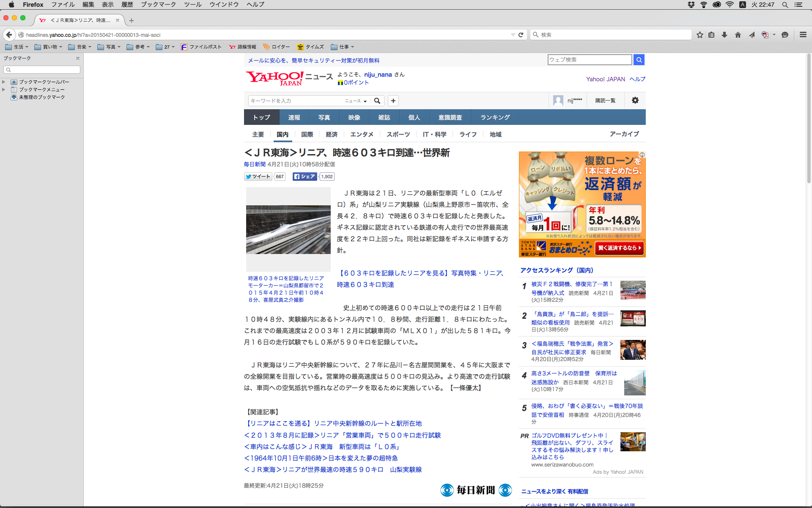
Task: Close the bookmarks sidebar panel
Action: pyautogui.click(x=78, y=58)
